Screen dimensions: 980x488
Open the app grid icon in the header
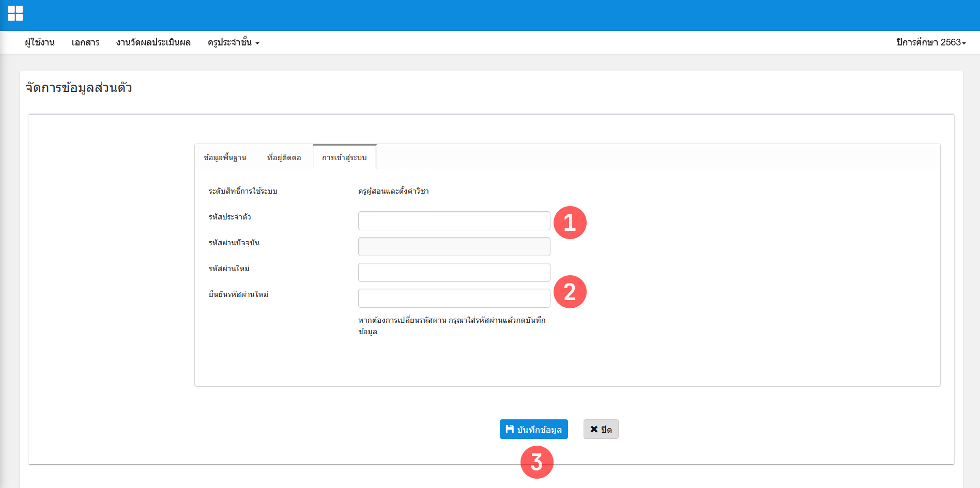pos(16,13)
